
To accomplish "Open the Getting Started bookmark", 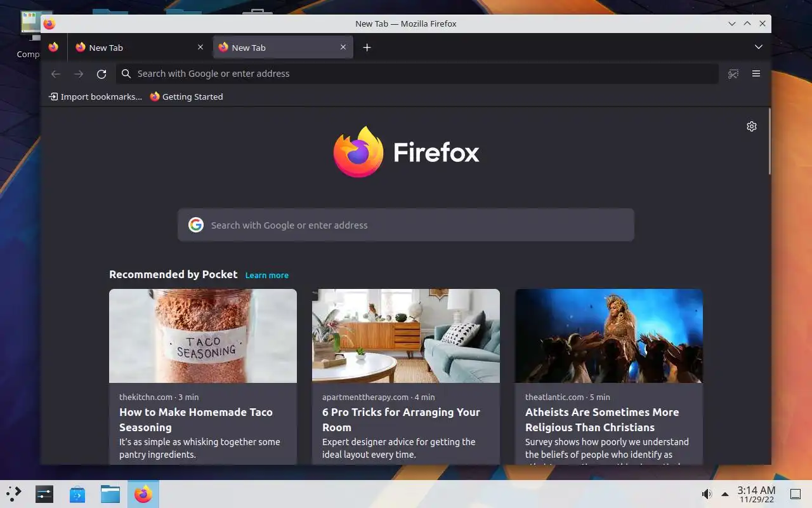I will click(187, 97).
